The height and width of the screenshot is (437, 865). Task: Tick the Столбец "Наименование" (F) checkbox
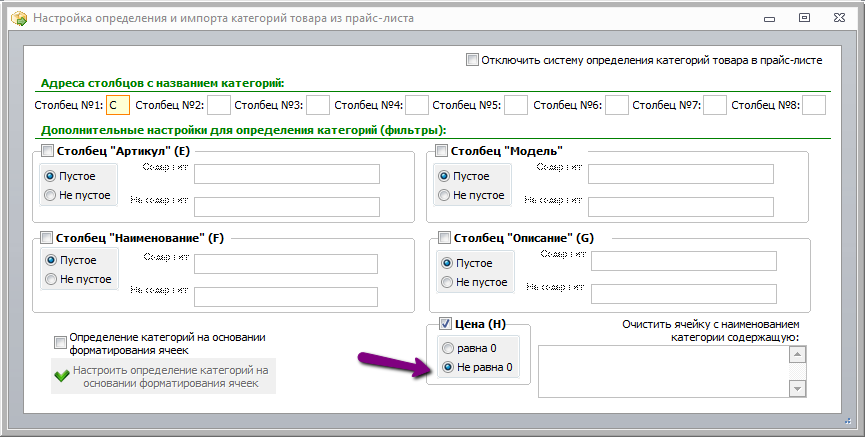point(46,238)
